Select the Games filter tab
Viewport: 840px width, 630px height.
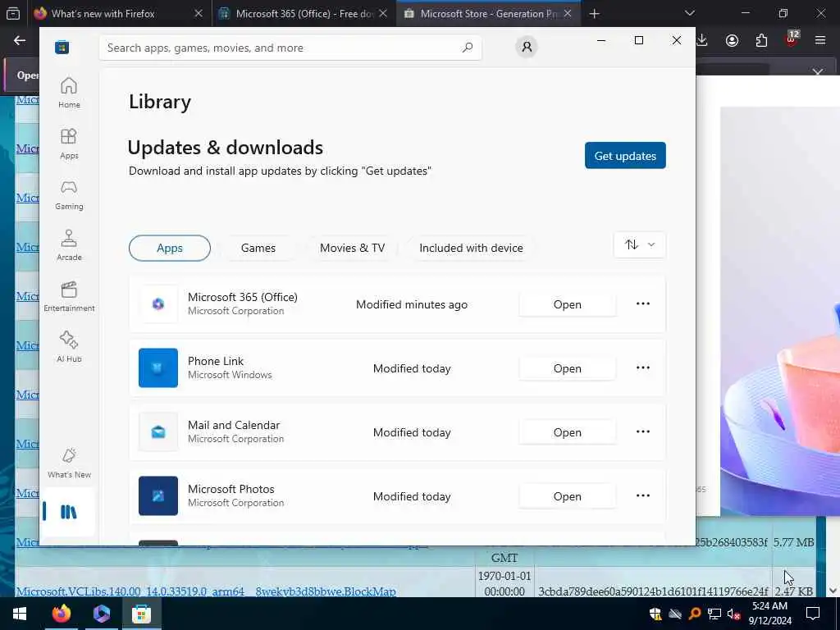(258, 248)
